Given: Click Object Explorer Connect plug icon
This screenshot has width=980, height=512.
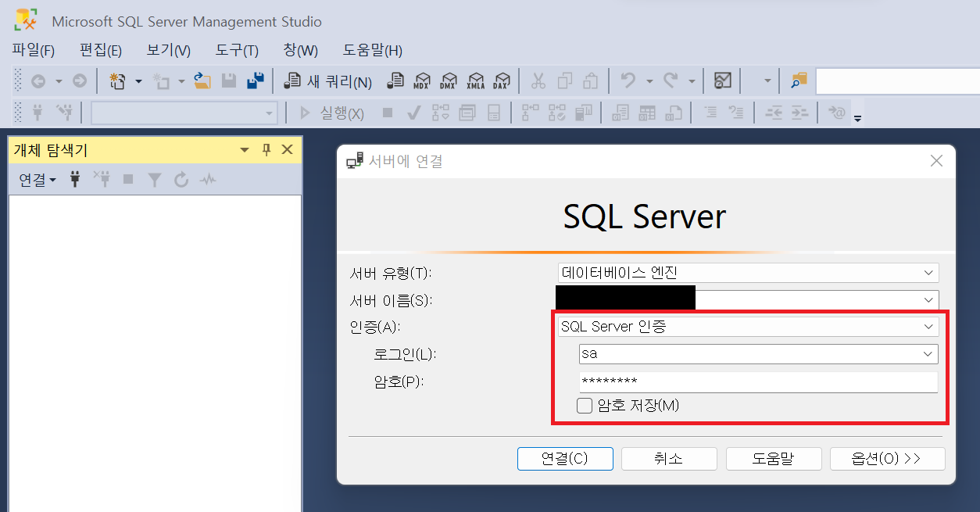Looking at the screenshot, I should tap(75, 180).
